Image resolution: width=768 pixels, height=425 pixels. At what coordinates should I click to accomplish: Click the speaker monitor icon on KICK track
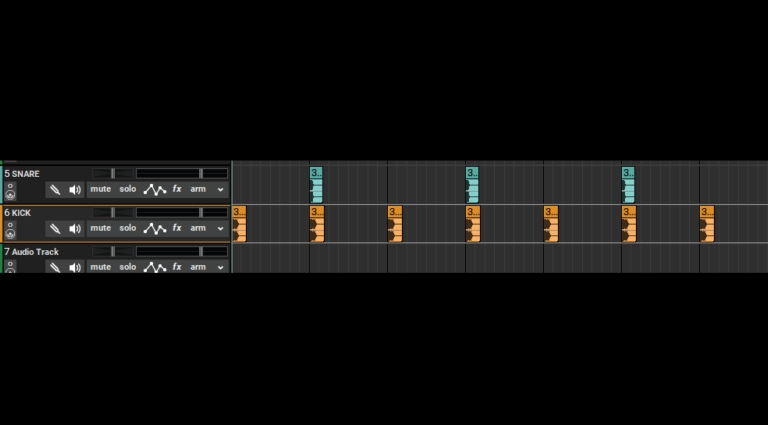coord(75,228)
